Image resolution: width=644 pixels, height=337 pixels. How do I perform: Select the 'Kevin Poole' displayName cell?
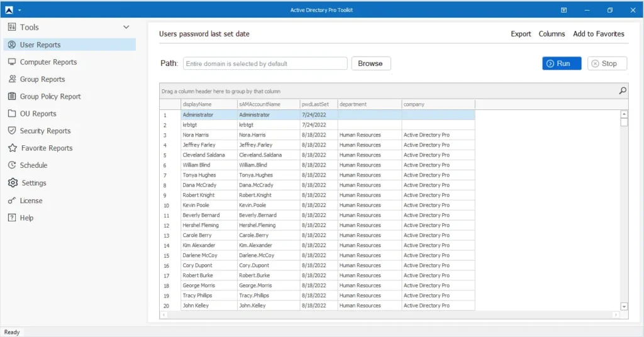[209, 205]
